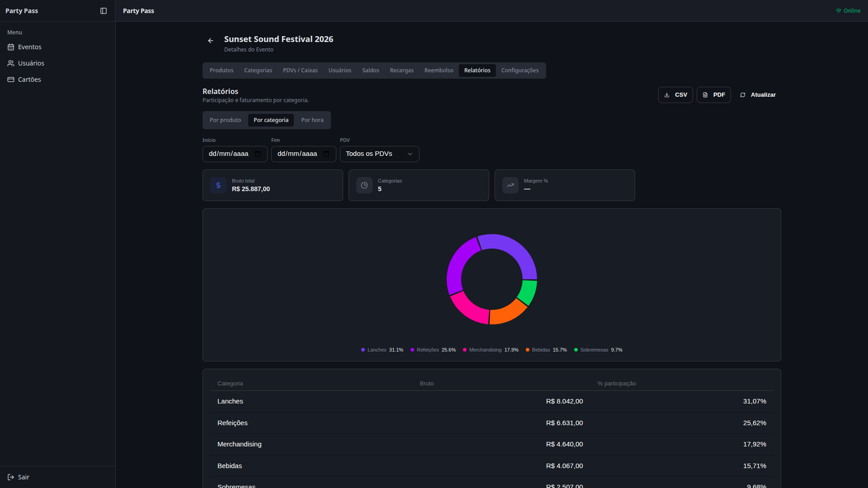Viewport: 868px width, 488px height.
Task: Switch report view to Por hora
Action: tap(312, 120)
